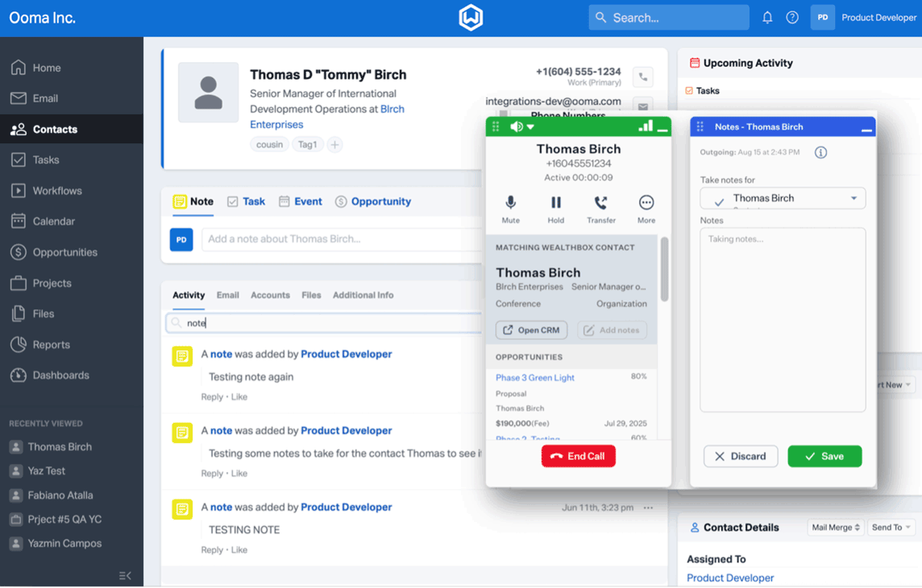Click the phone icon beside work number
Screen dimensions: 922x588
tap(642, 77)
